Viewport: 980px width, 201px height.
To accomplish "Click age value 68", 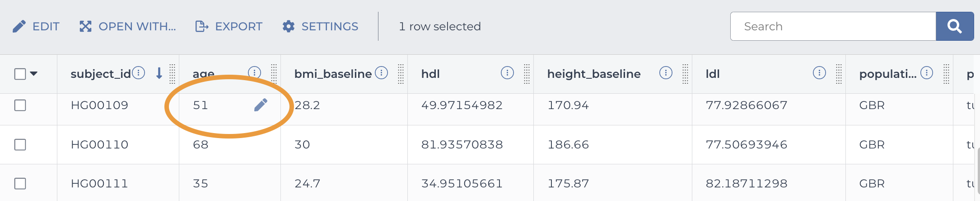I will tap(201, 145).
